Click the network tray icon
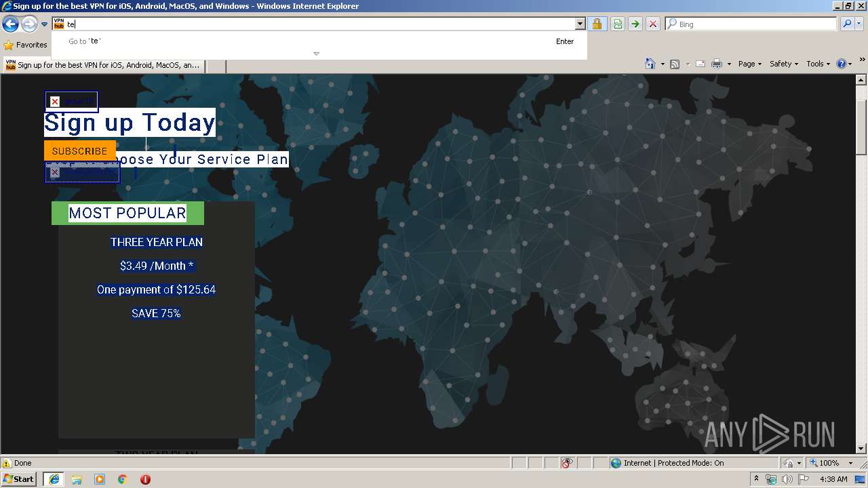 (771, 479)
